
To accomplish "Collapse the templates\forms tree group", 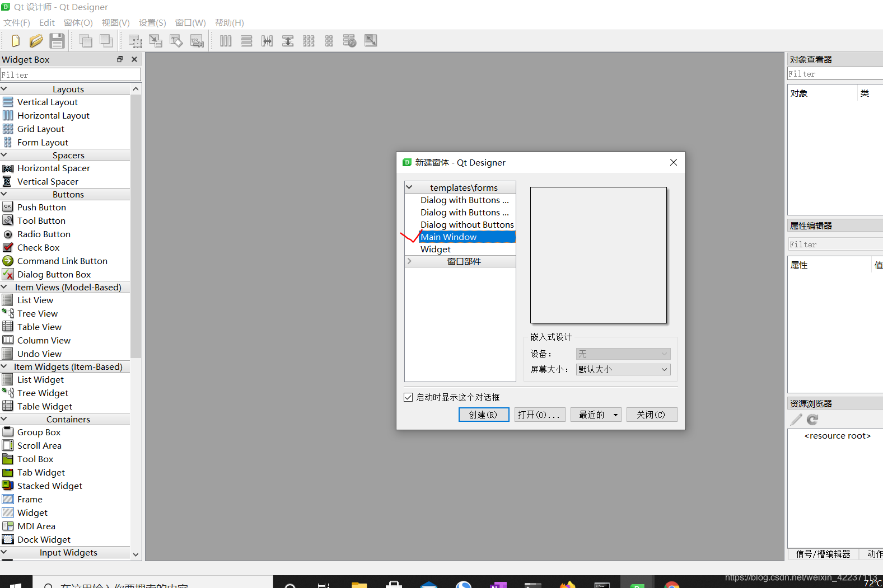I will tap(409, 187).
